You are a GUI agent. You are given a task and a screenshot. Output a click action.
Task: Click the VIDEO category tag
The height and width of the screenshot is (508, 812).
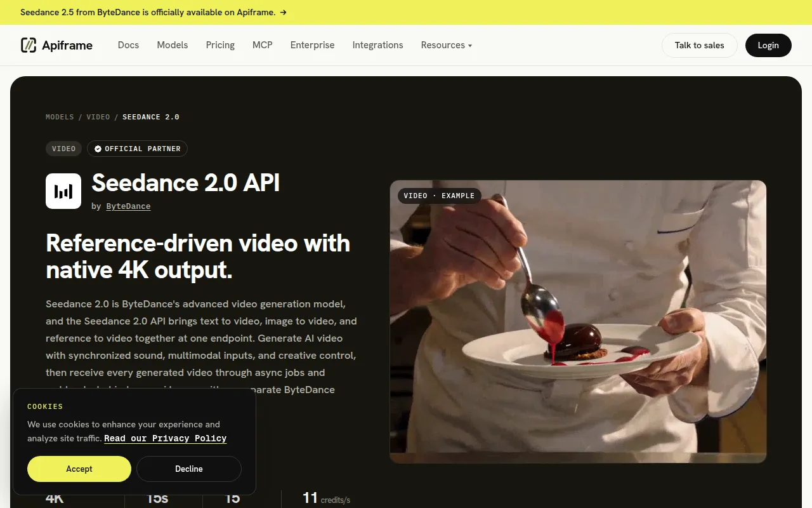pos(64,149)
